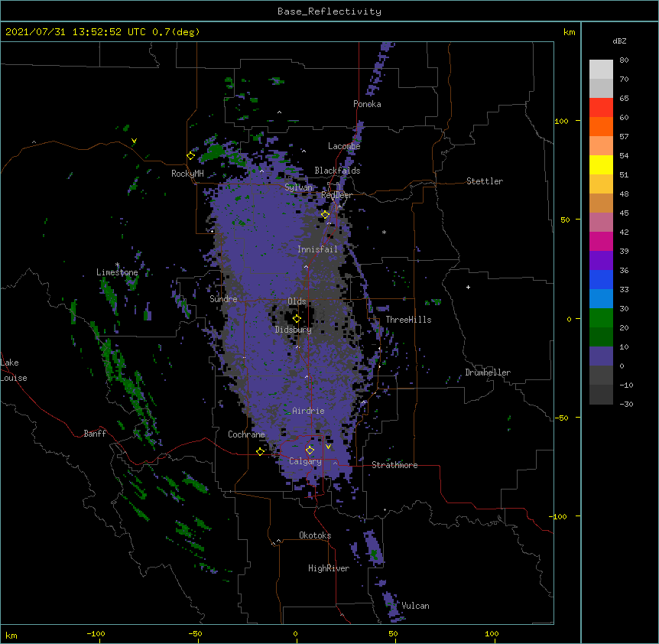Pick the slate-purple 10–0 dBZ legend swatch
Image resolution: width=659 pixels, height=644 pixels.
[x=601, y=356]
